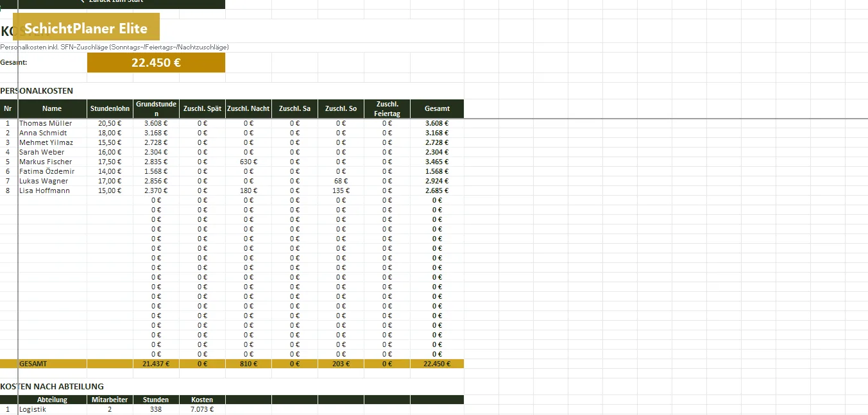Screen dimensions: 868x415
Task: Select the 14,00 € Stundenlohn cell
Action: coord(110,171)
